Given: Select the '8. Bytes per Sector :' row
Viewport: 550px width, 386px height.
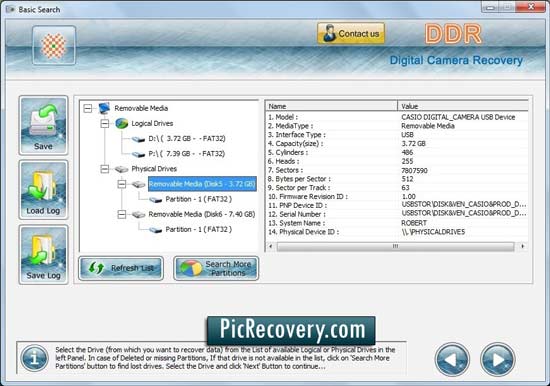Looking at the screenshot, I should click(397, 179).
